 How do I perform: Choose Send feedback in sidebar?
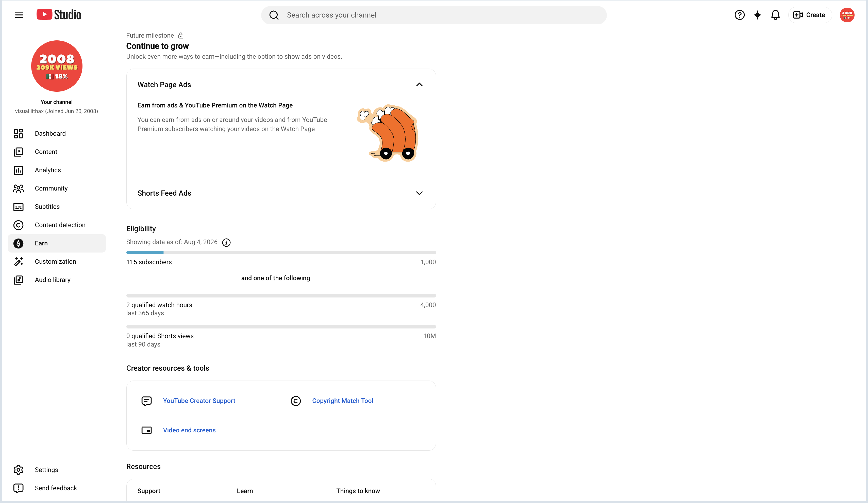point(57,488)
